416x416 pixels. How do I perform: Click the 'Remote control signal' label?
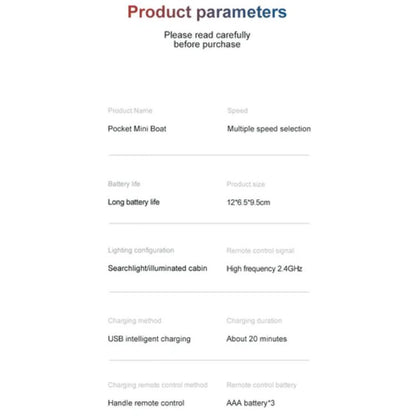[260, 251]
